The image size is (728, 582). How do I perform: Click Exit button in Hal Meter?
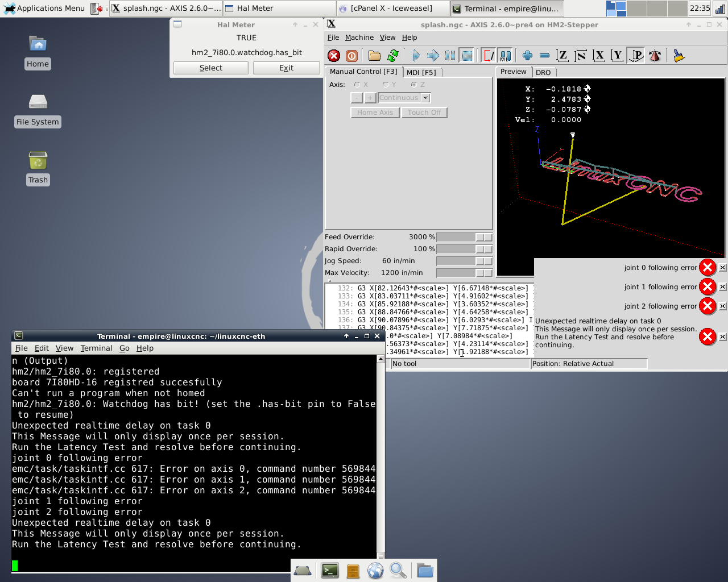[286, 68]
